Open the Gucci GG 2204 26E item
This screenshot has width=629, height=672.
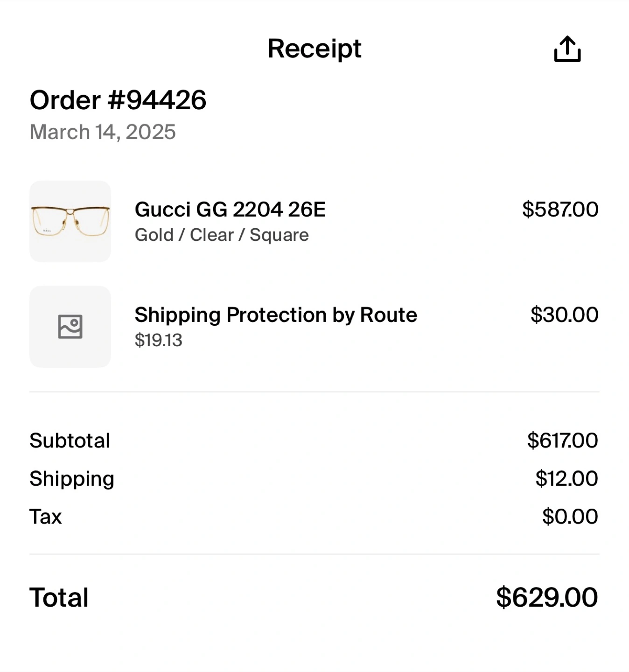click(230, 210)
